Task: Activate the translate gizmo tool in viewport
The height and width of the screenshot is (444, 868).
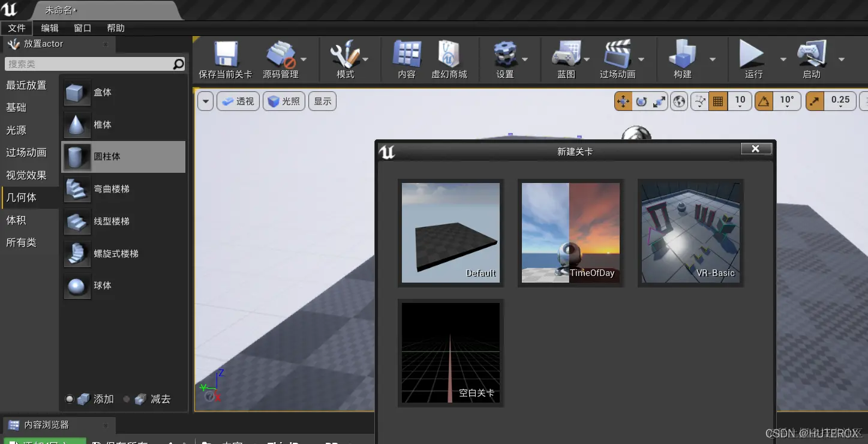Action: click(623, 101)
